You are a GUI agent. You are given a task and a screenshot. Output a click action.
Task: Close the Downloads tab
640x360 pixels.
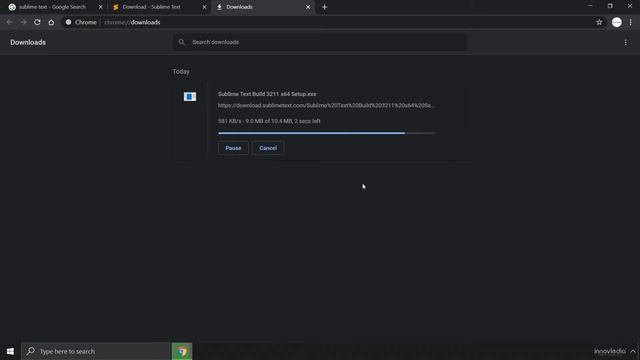[x=308, y=7]
